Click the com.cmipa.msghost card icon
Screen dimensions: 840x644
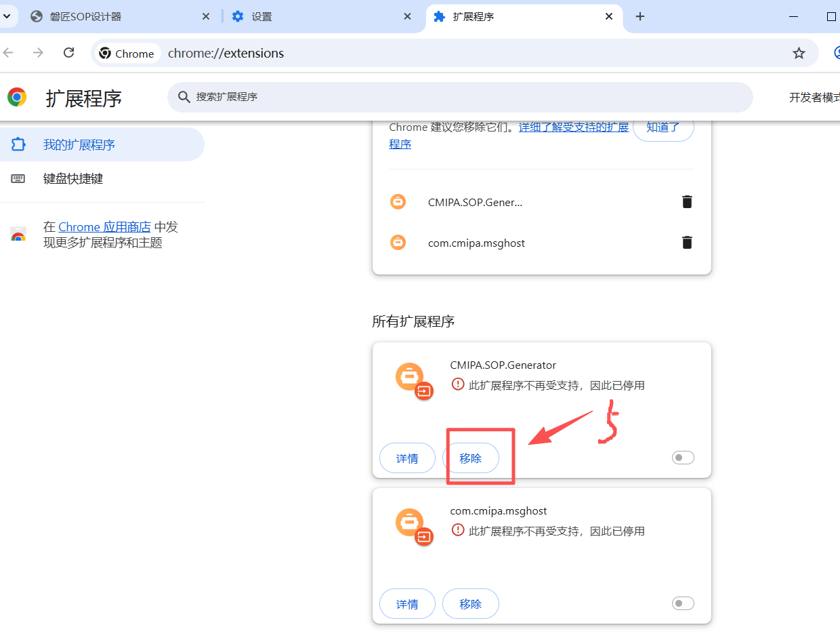[x=413, y=525]
